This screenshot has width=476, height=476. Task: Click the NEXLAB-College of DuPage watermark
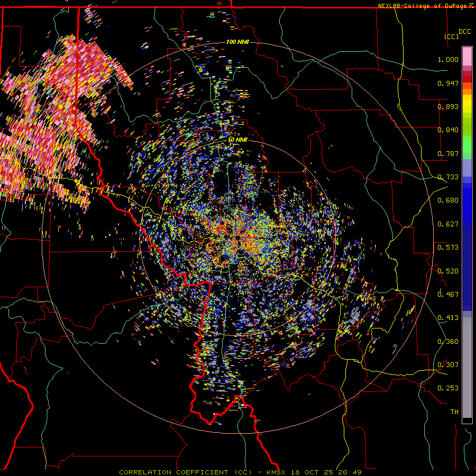pyautogui.click(x=426, y=6)
